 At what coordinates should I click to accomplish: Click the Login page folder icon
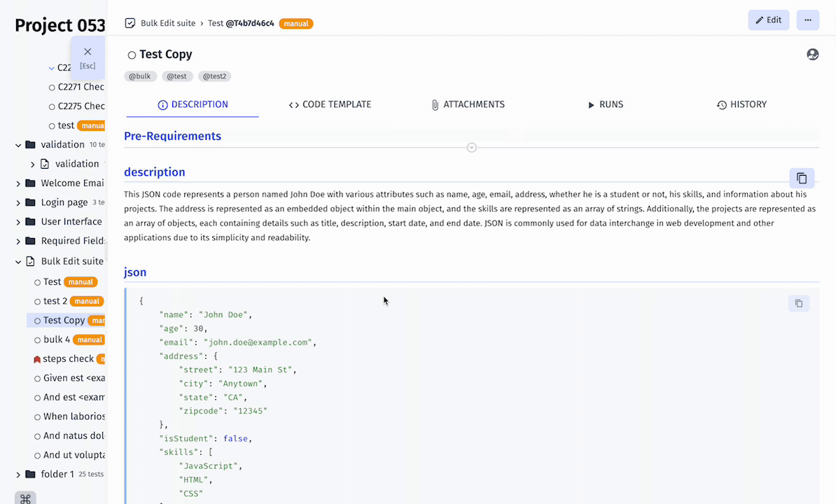(x=30, y=202)
